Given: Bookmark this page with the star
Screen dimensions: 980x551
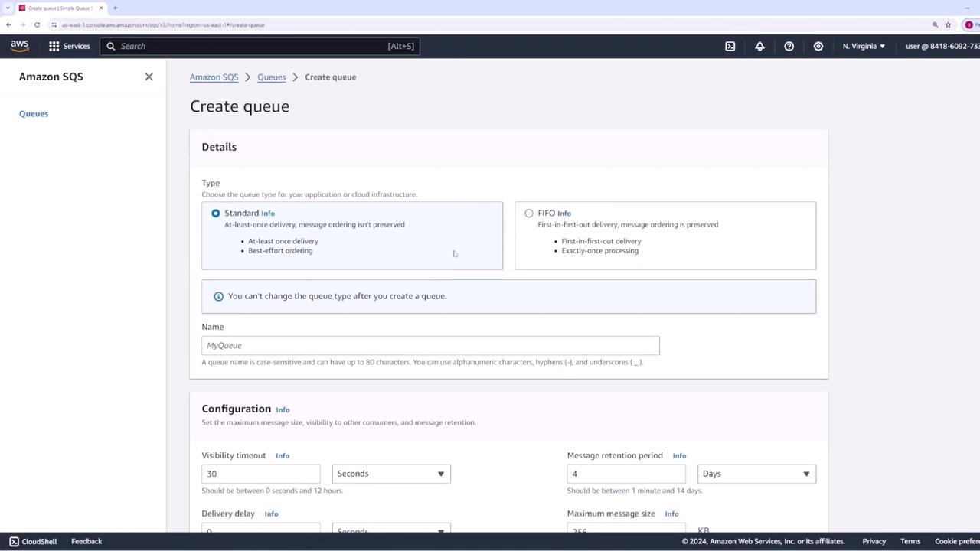Looking at the screenshot, I should pos(948,24).
